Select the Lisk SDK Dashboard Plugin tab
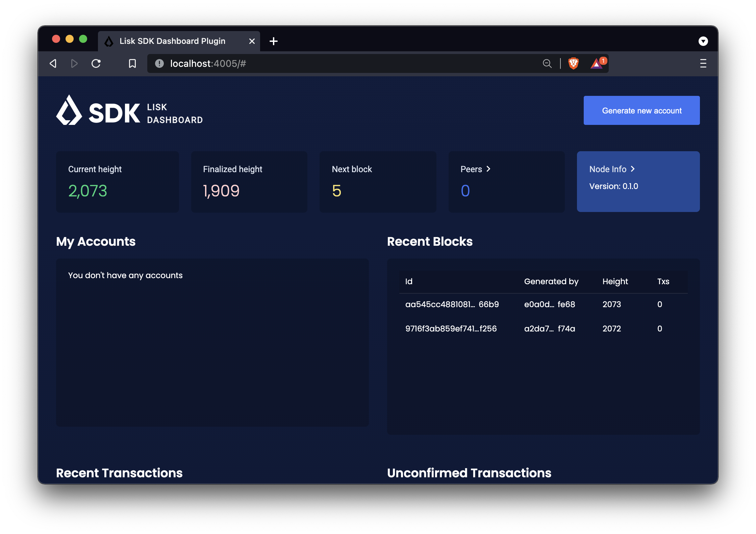The width and height of the screenshot is (756, 534). [x=179, y=41]
